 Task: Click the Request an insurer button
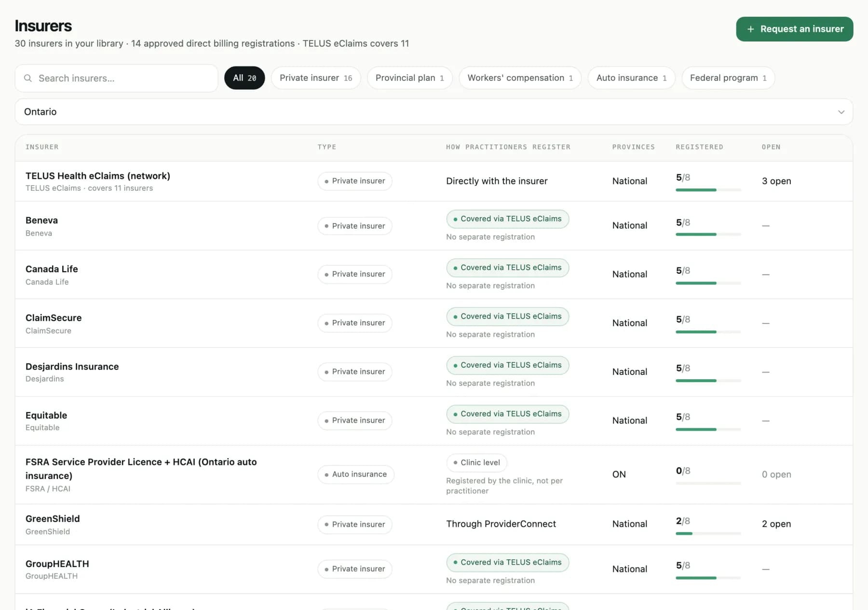click(x=794, y=29)
